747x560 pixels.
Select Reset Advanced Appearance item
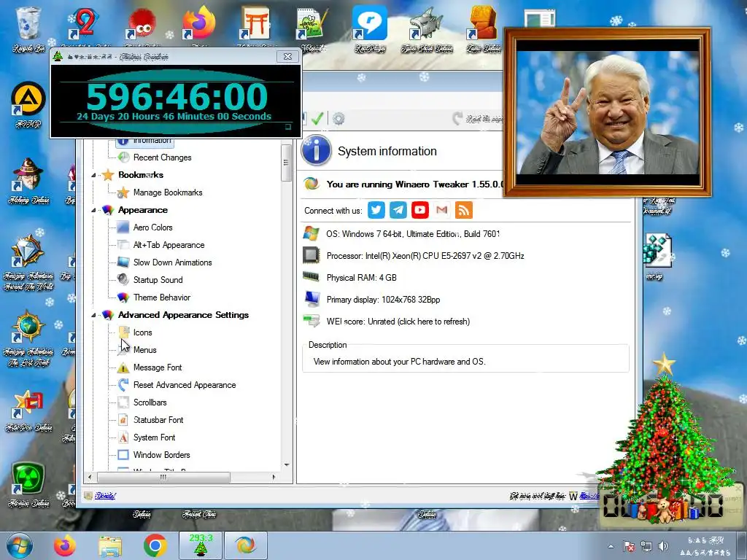coord(185,385)
